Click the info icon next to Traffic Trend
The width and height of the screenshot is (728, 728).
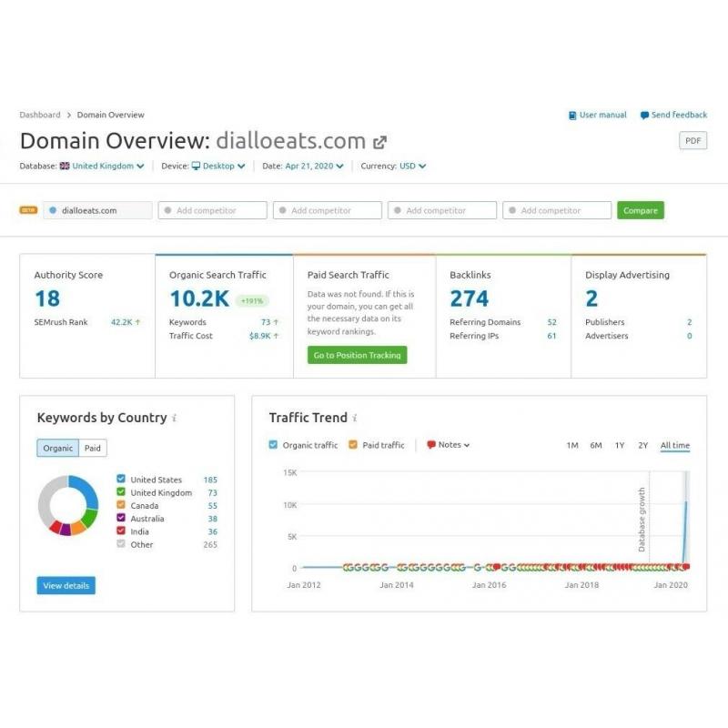coord(355,418)
